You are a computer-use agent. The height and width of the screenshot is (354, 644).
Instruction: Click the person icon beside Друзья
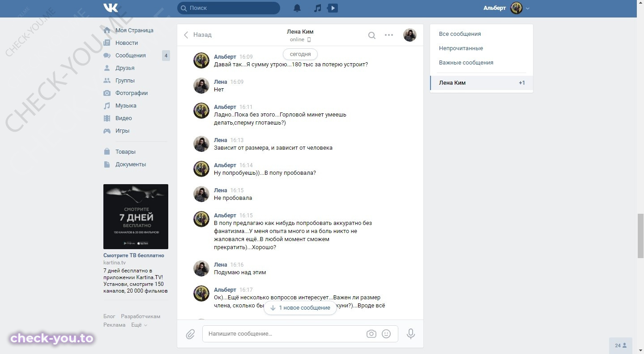point(107,68)
